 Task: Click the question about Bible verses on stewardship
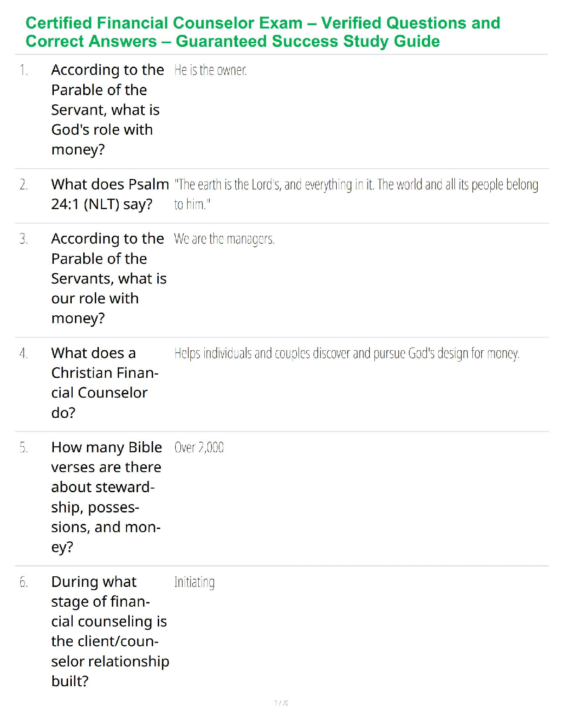pyautogui.click(x=106, y=497)
